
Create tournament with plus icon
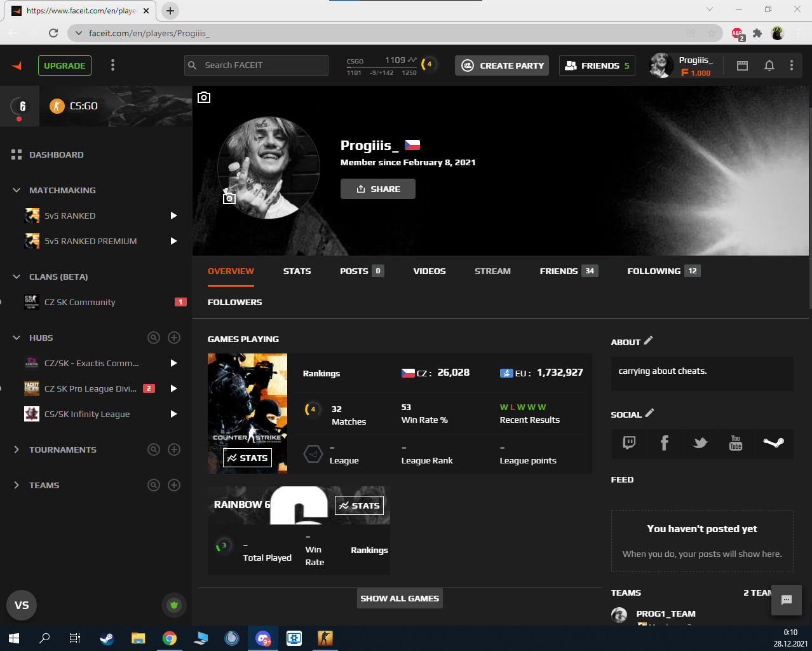click(174, 449)
